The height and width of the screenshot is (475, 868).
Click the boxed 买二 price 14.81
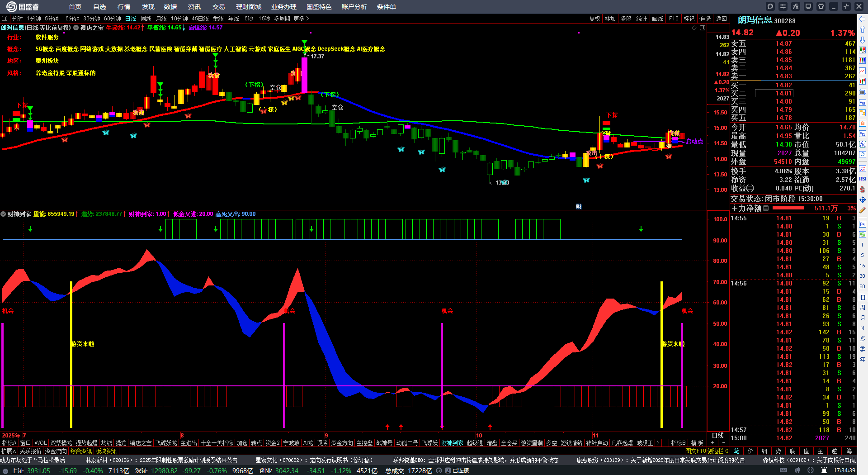(x=774, y=93)
